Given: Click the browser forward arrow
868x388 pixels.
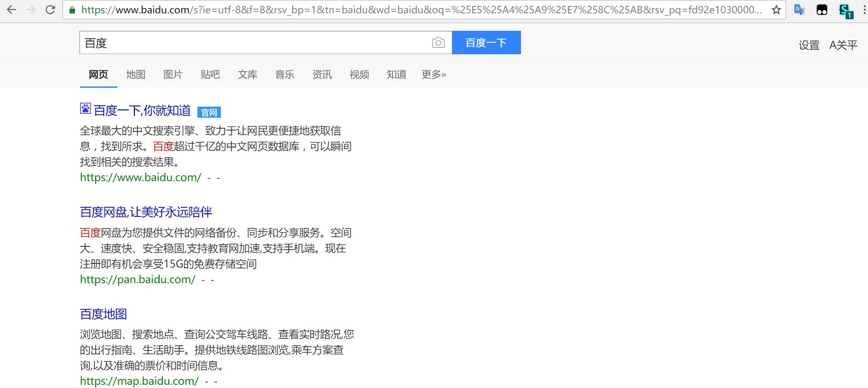Looking at the screenshot, I should [31, 10].
